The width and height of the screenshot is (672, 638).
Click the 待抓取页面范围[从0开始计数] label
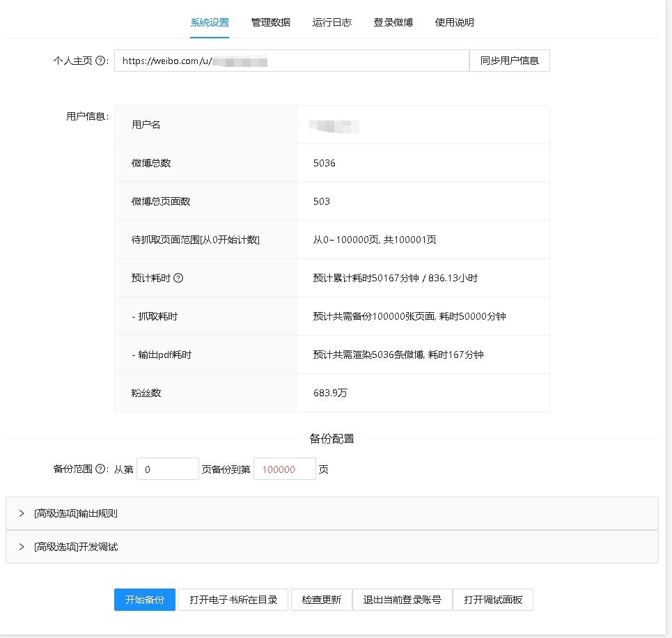tap(196, 240)
